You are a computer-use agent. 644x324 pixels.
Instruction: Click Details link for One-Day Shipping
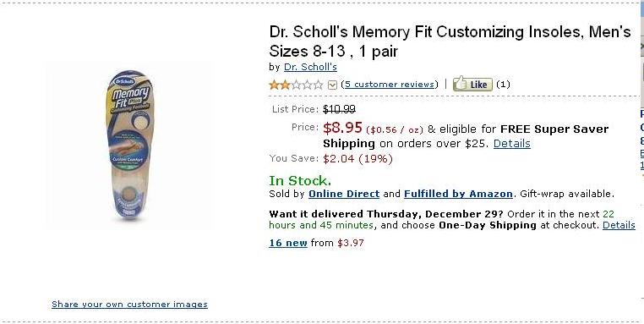(x=619, y=225)
